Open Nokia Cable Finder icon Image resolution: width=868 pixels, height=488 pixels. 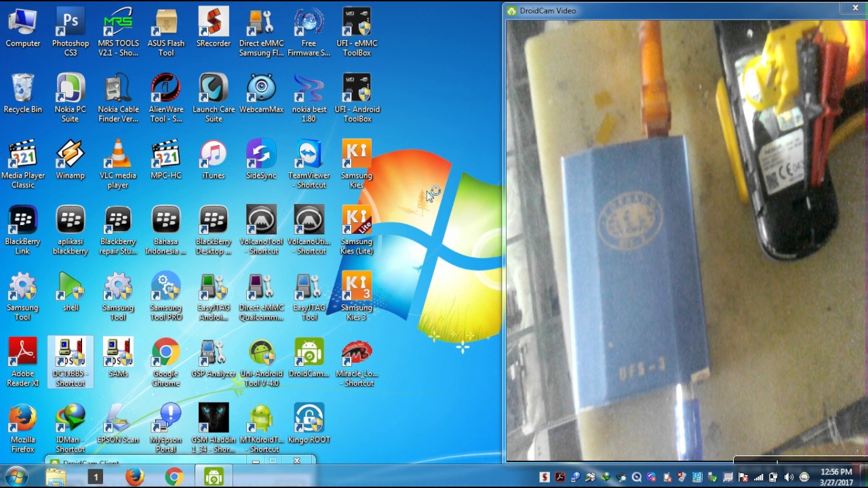point(118,98)
